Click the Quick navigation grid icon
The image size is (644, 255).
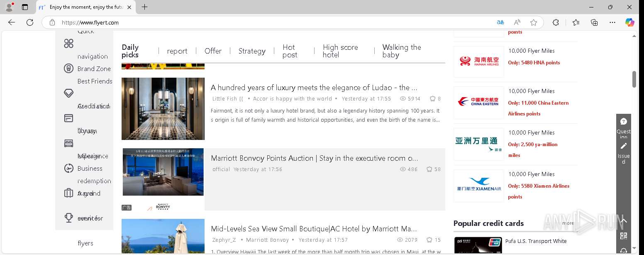(69, 43)
